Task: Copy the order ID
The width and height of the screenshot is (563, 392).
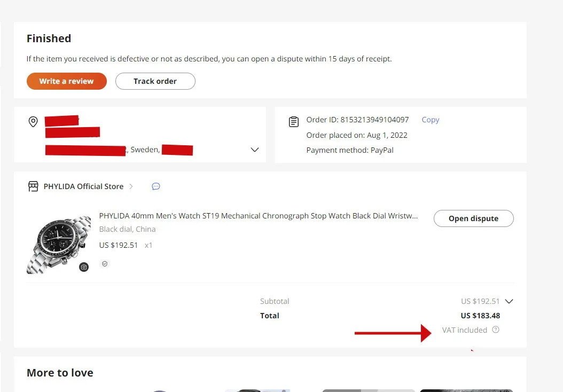Action: (x=430, y=120)
